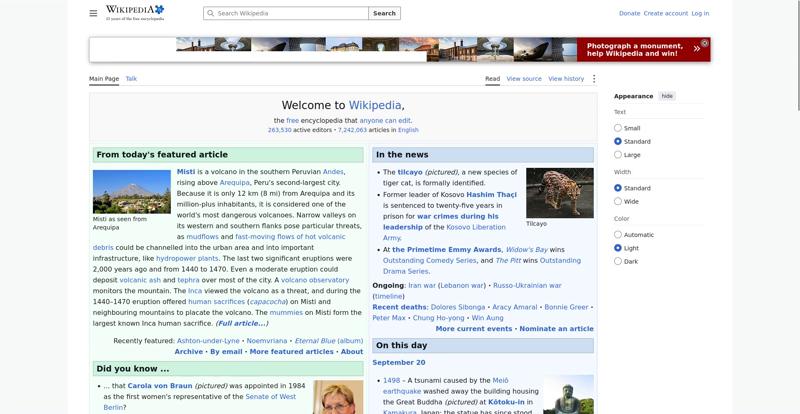800x414 pixels.
Task: Click Create account link
Action: (x=665, y=13)
